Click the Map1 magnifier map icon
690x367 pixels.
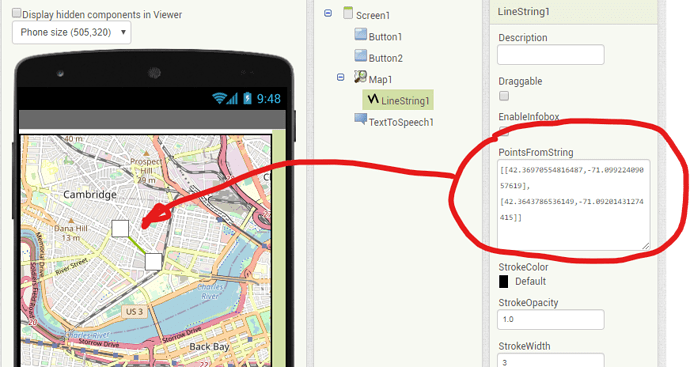coord(360,77)
